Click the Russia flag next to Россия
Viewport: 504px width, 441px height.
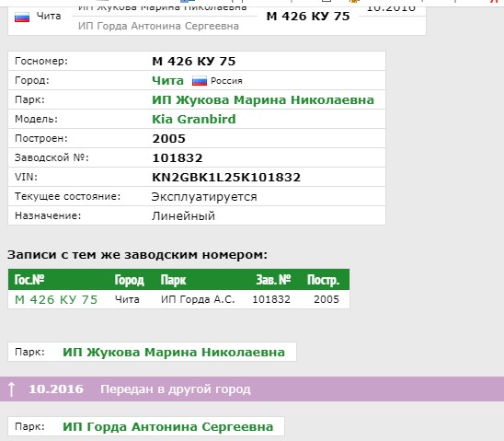(200, 81)
